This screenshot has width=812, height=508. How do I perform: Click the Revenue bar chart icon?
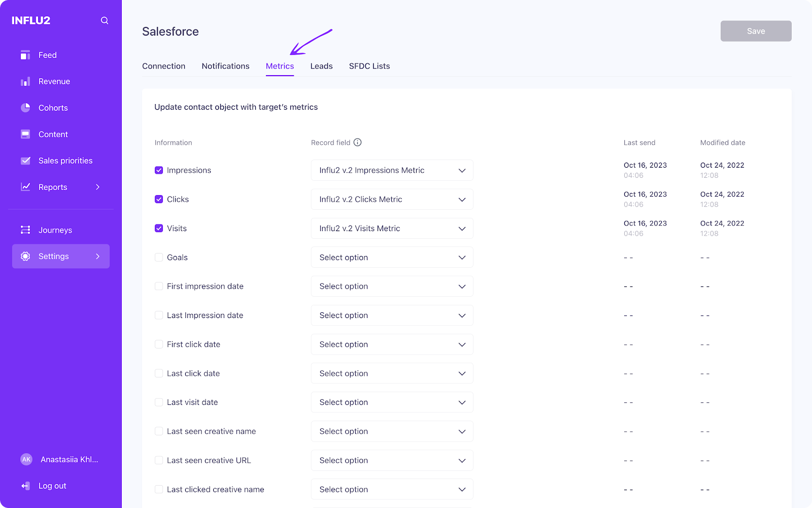point(25,81)
